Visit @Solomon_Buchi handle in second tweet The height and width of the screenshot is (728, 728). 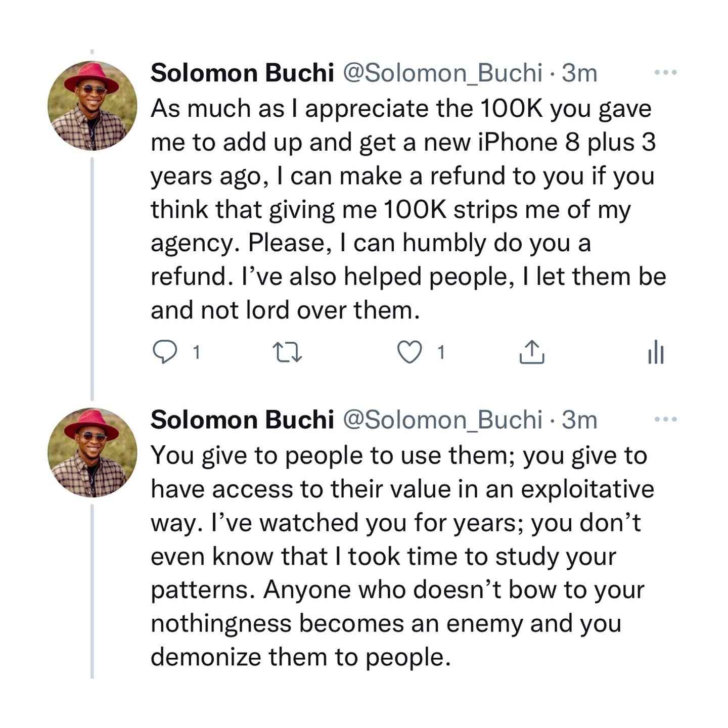tap(443, 421)
